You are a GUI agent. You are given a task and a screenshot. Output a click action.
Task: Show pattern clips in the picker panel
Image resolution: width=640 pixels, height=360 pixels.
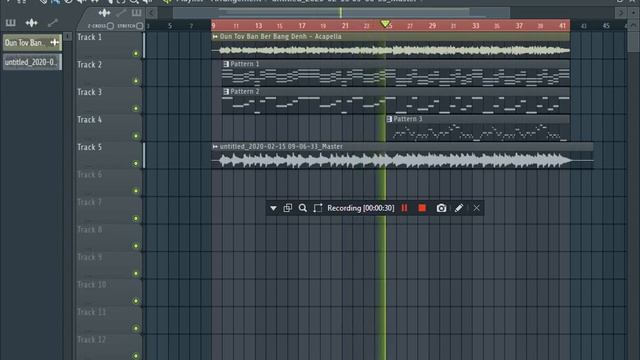point(11,23)
